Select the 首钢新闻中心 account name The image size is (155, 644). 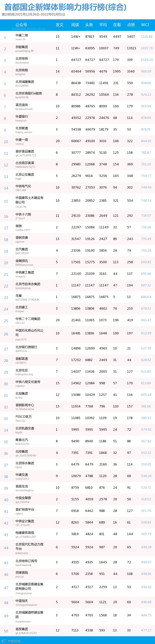pyautogui.click(x=25, y=405)
